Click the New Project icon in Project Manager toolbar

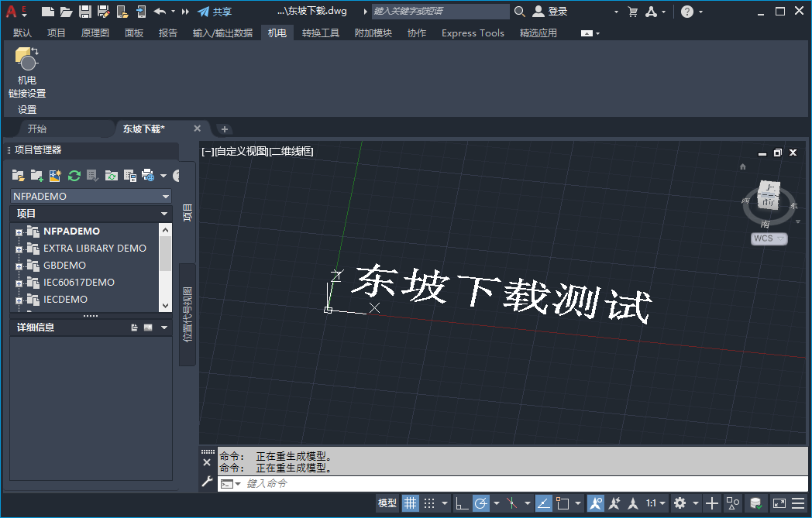point(36,176)
